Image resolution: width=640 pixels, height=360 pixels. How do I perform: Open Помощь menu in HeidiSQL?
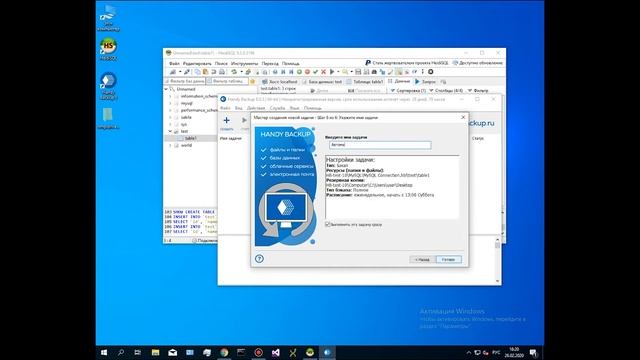pos(291,64)
